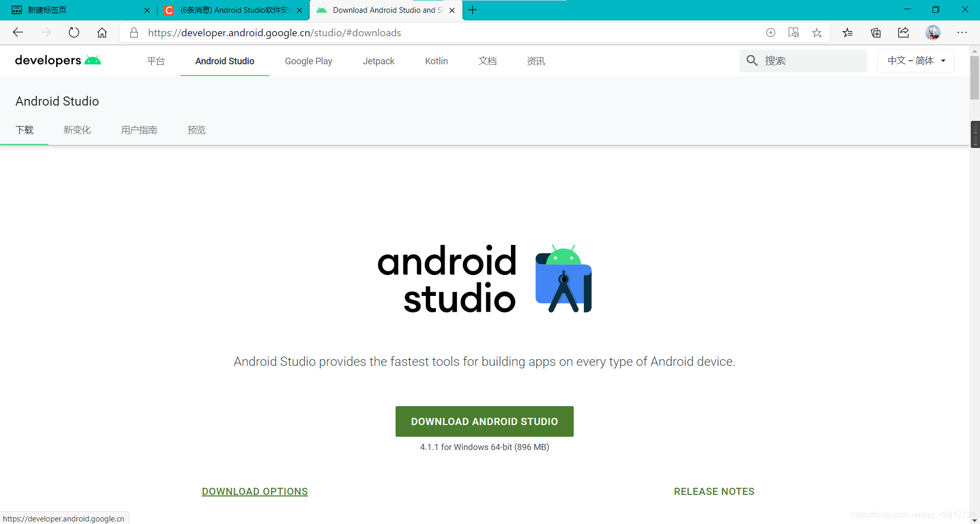Minimize the browser window
The height and width of the screenshot is (524, 980).
[x=907, y=10]
